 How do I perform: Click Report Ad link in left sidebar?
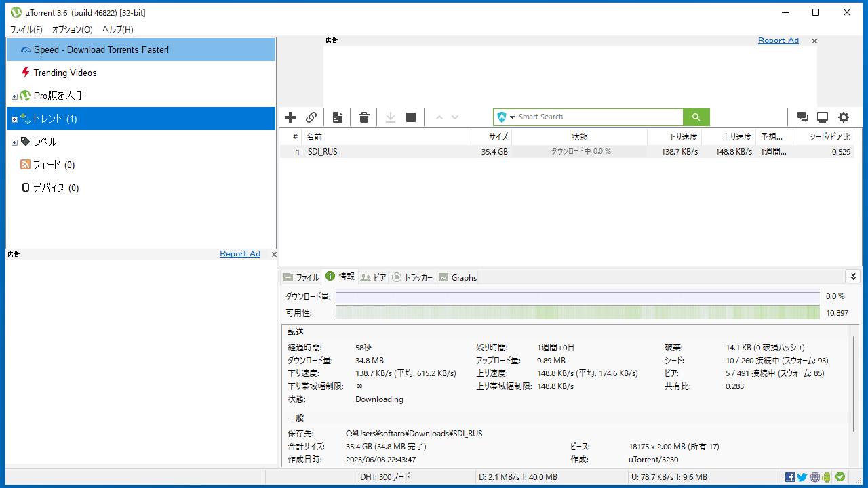coord(240,254)
